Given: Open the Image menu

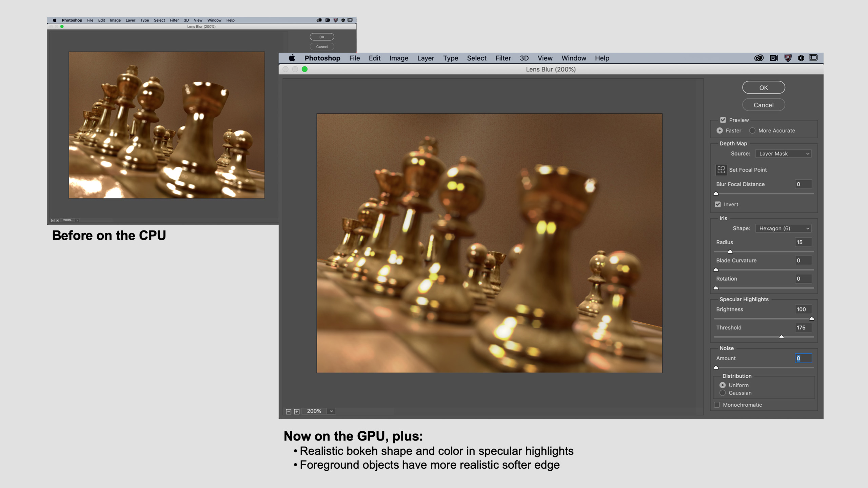Looking at the screenshot, I should tap(398, 58).
